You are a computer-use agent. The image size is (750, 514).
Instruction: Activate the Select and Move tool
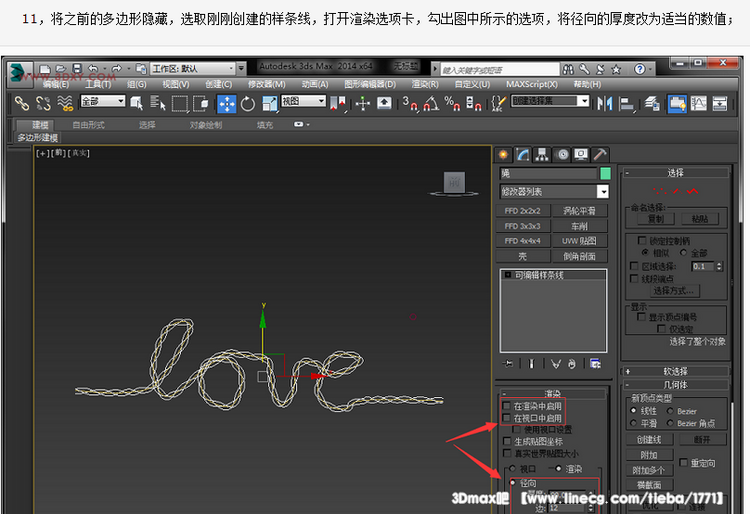[226, 104]
